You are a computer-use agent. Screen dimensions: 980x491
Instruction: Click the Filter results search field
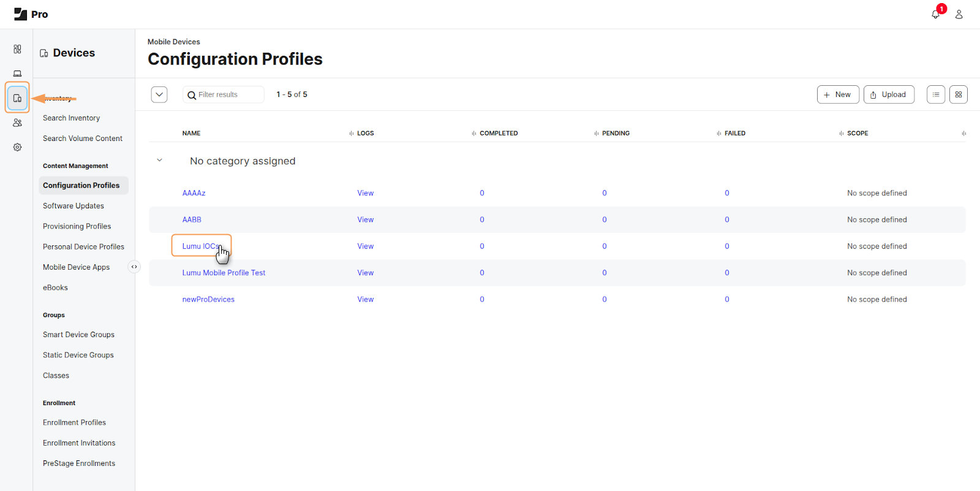[228, 94]
